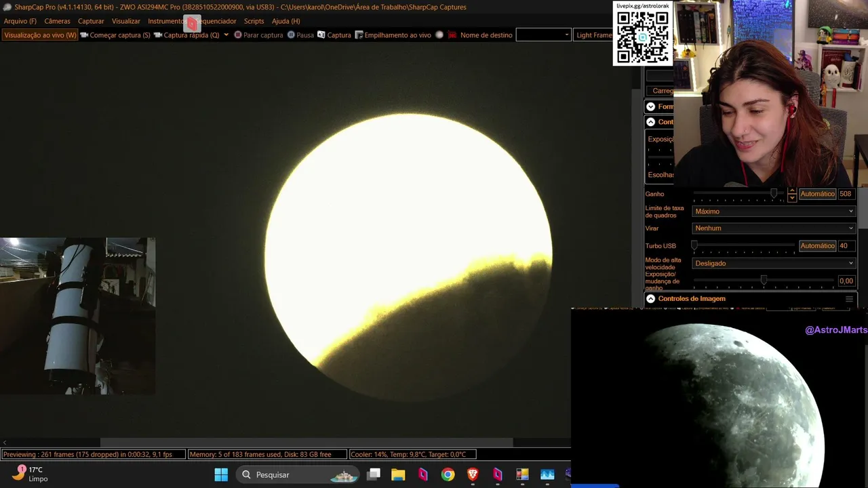868x488 pixels.
Task: Toggle Automático for Ganho
Action: tap(817, 194)
